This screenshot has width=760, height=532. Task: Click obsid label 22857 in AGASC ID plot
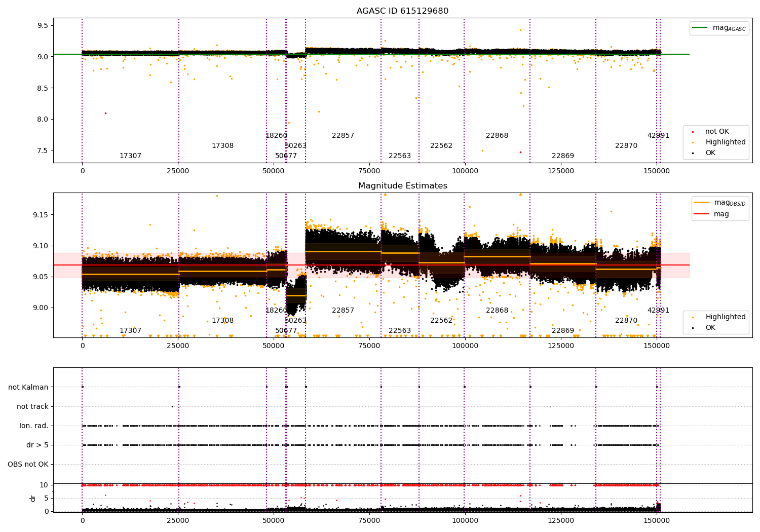click(343, 136)
